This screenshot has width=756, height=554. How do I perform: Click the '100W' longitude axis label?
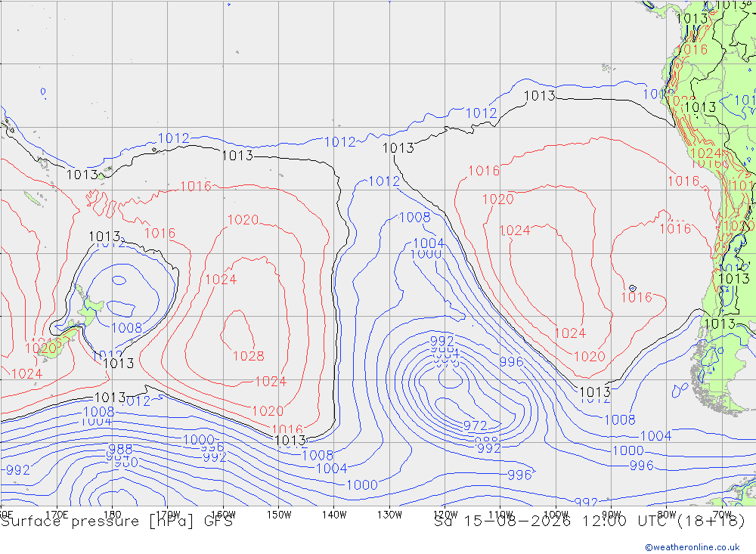556,515
